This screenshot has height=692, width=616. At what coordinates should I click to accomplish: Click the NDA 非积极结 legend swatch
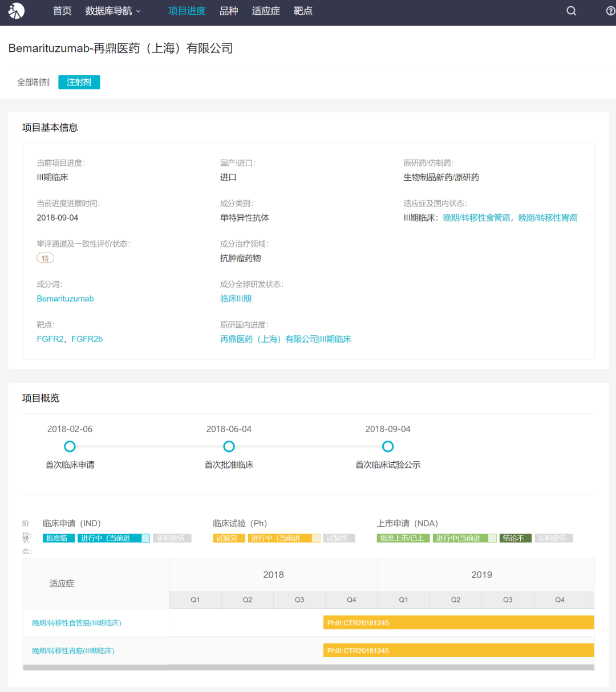(554, 538)
